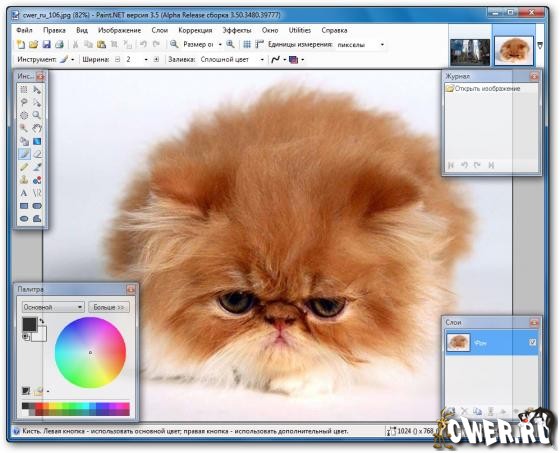This screenshot has height=453, width=560.
Task: Select the Rounded Rectangle tool
Action: point(37,206)
